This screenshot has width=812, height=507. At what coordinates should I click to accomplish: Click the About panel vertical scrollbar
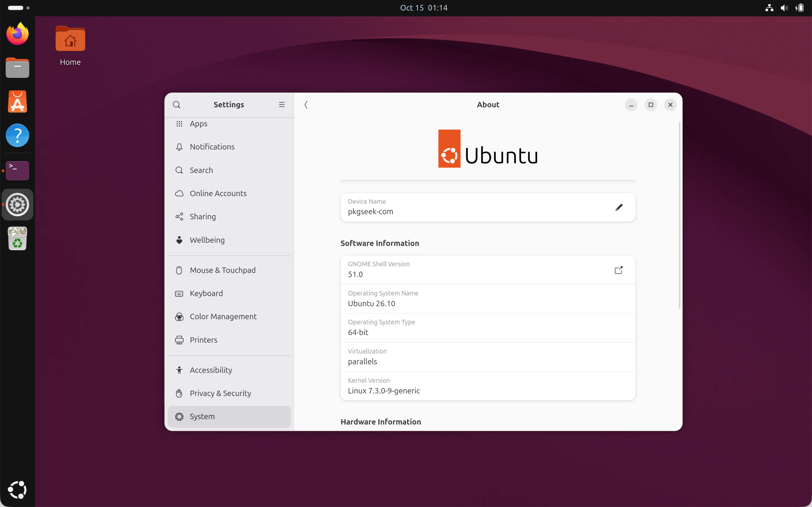click(680, 215)
